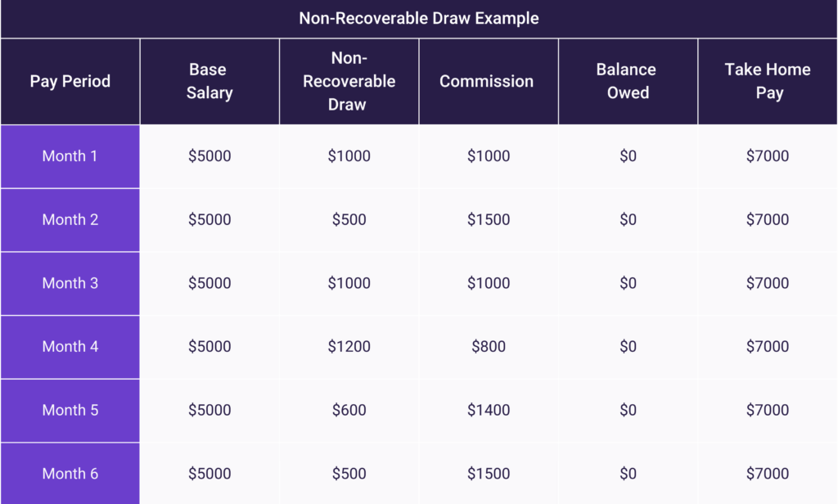This screenshot has width=838, height=504.
Task: Select the Pay Period column header
Action: [70, 81]
